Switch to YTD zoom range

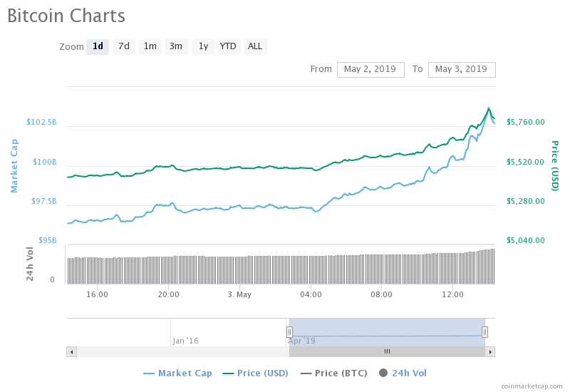pos(228,47)
